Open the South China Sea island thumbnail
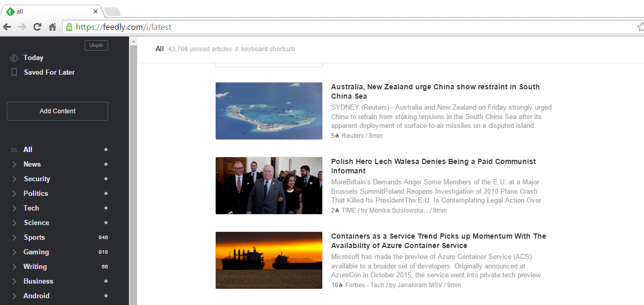 point(269,111)
